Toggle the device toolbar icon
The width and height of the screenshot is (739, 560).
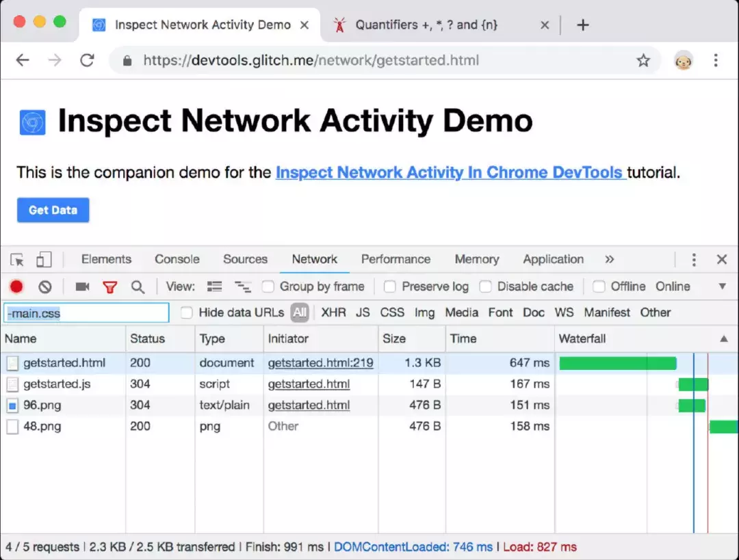point(44,260)
